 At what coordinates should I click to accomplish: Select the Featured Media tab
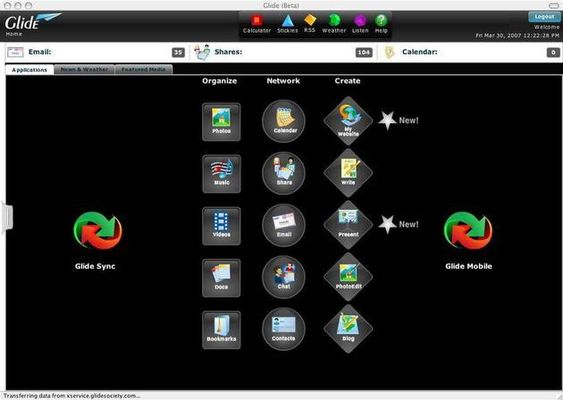pyautogui.click(x=144, y=69)
